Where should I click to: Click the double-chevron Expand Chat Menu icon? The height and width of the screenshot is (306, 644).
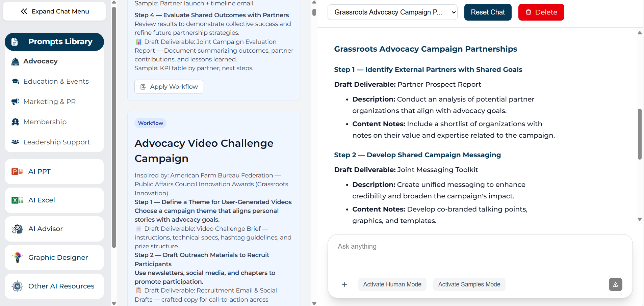click(x=24, y=11)
